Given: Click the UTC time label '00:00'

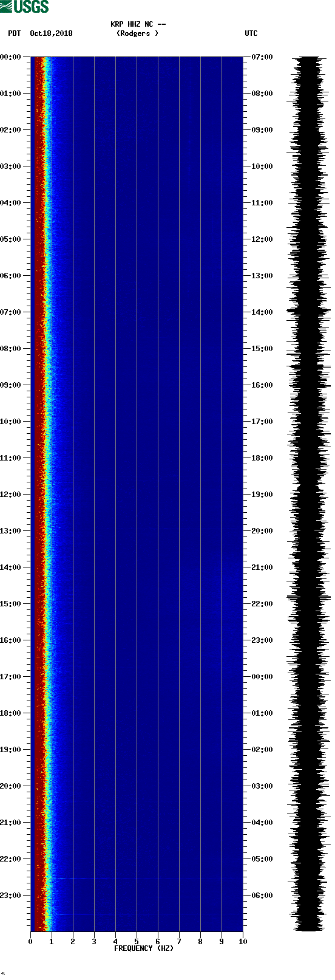Looking at the screenshot, I should coord(262,677).
